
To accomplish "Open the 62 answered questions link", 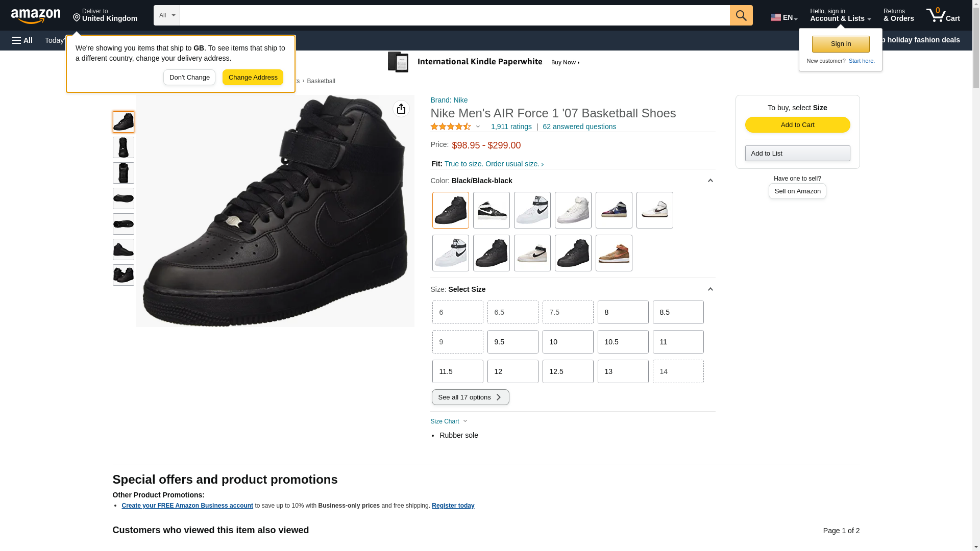I will pos(579,127).
